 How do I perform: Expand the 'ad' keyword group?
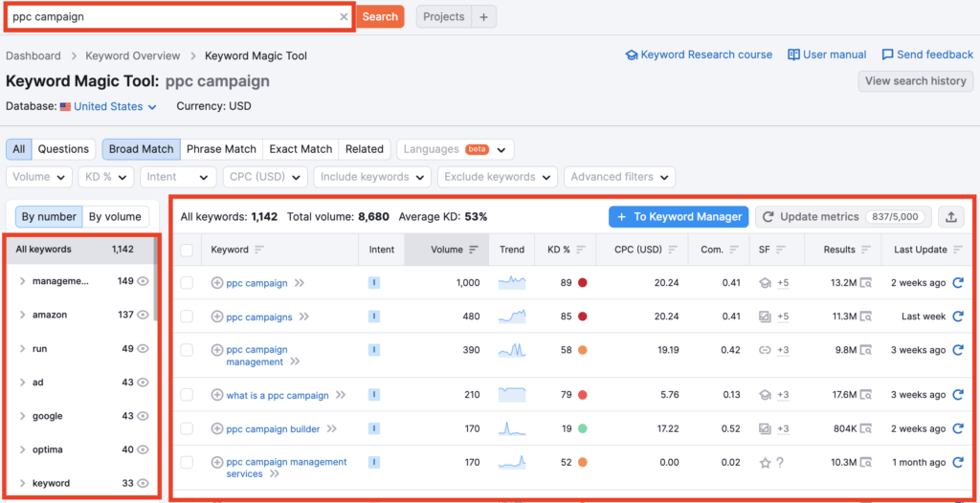pyautogui.click(x=23, y=383)
